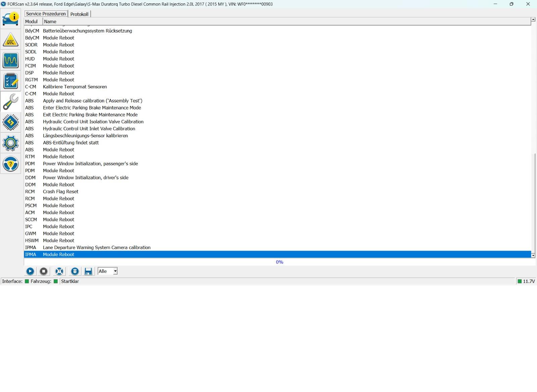The image size is (537, 392).
Task: Select C-CM Module Reboot row
Action: coord(278,94)
